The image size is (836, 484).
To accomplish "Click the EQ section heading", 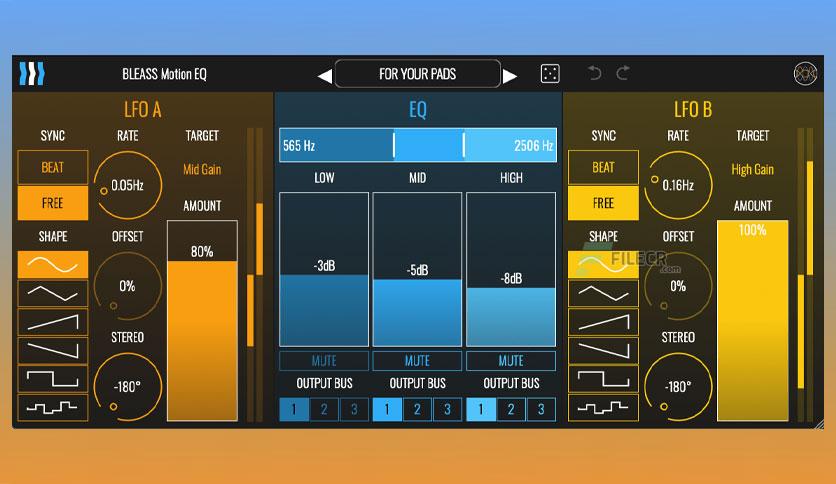I will pos(417,109).
